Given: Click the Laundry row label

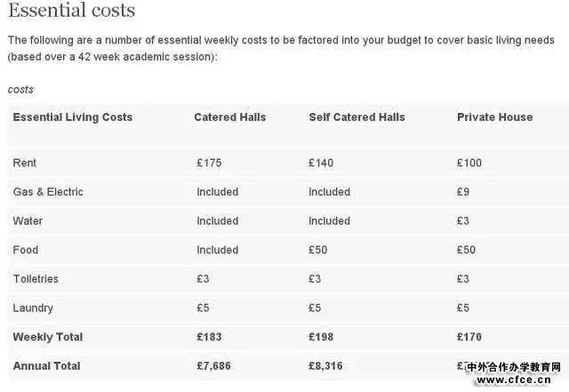Looking at the screenshot, I should point(33,308).
